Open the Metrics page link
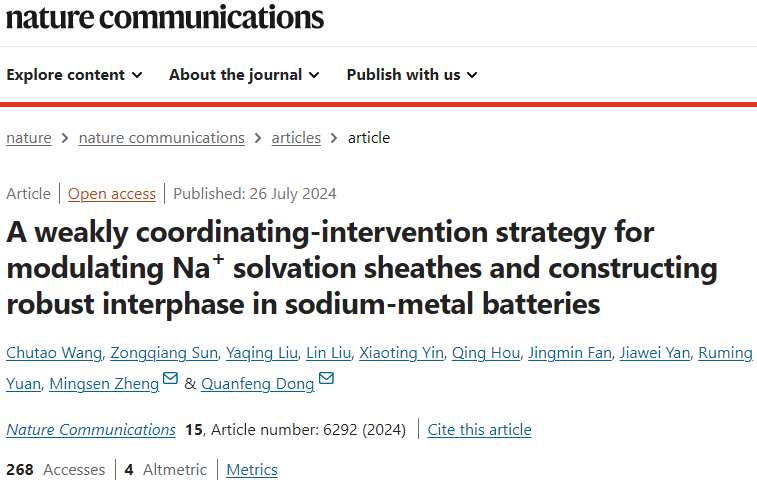This screenshot has height=485, width=757. tap(252, 470)
